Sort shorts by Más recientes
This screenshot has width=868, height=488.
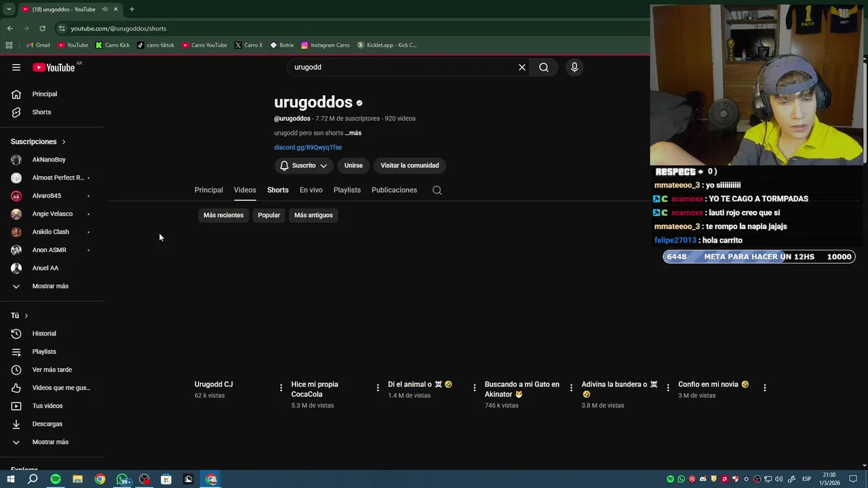pos(223,215)
